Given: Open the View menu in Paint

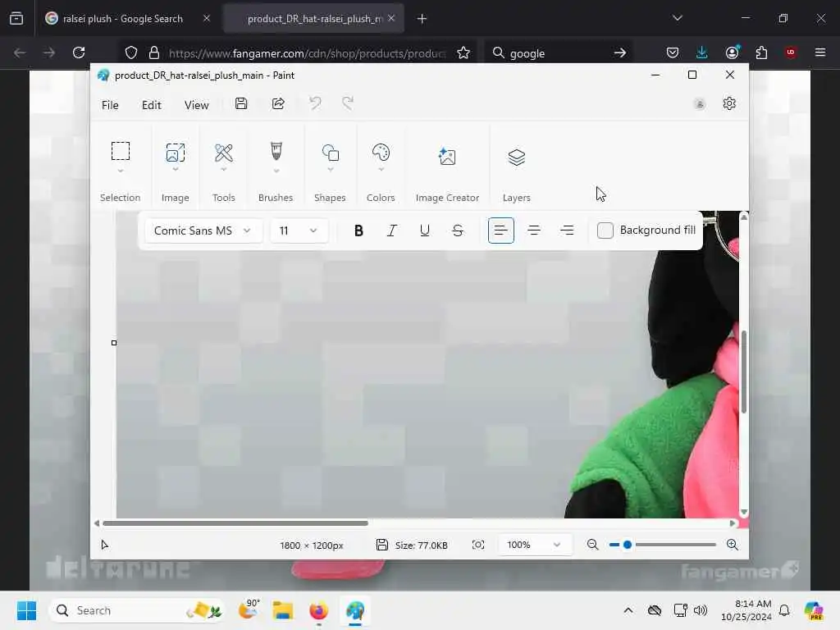Looking at the screenshot, I should (x=196, y=105).
